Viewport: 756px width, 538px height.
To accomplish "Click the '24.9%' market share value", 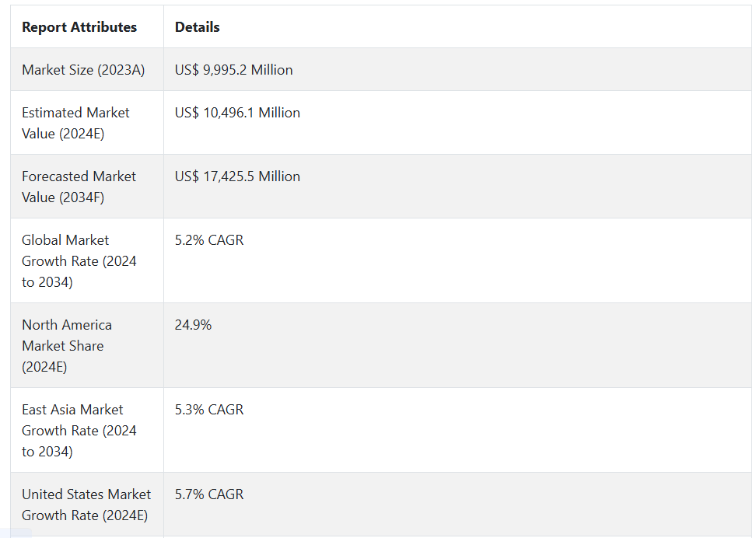I will click(x=193, y=325).
